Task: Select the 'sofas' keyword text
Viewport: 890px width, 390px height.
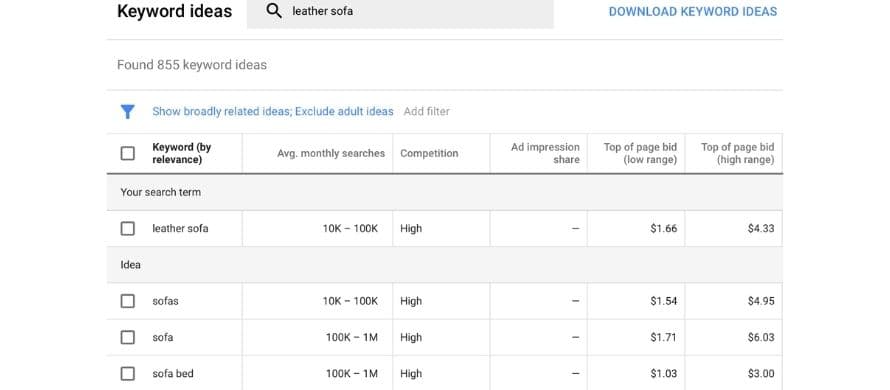Action: tap(165, 301)
